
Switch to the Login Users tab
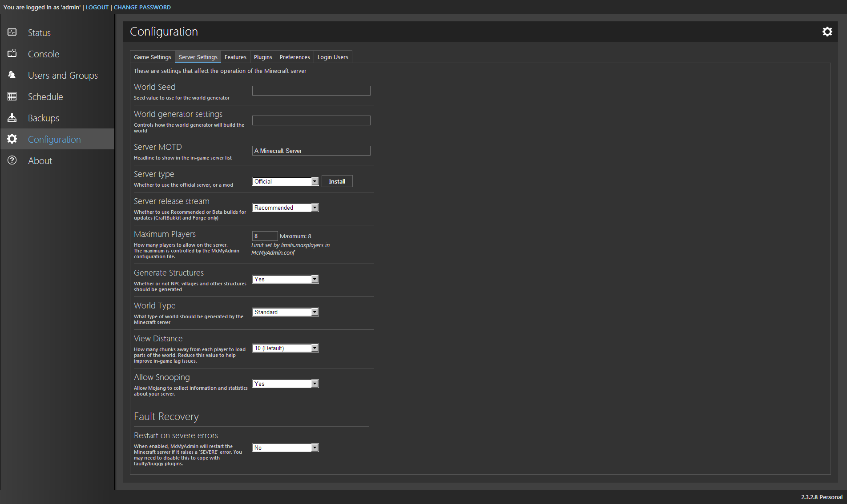coord(333,57)
